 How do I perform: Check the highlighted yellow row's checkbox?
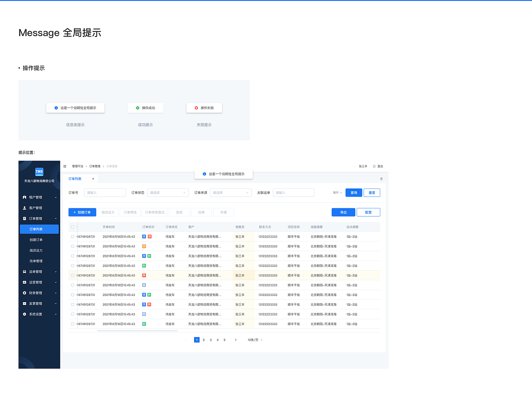click(x=74, y=275)
